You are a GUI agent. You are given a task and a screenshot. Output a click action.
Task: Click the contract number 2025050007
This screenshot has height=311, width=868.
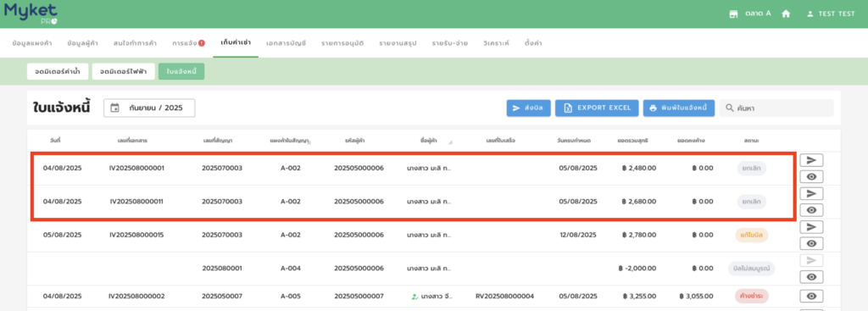click(x=222, y=296)
